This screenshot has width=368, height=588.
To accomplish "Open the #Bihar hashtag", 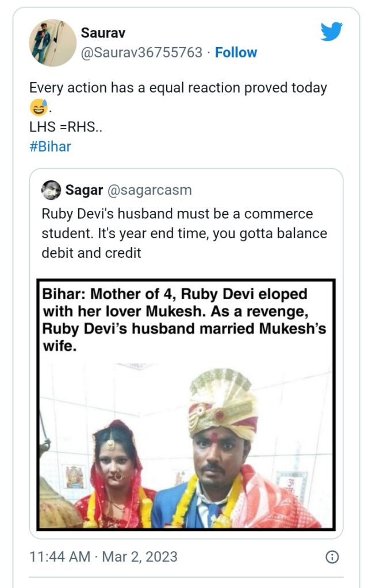I will pyautogui.click(x=51, y=146).
